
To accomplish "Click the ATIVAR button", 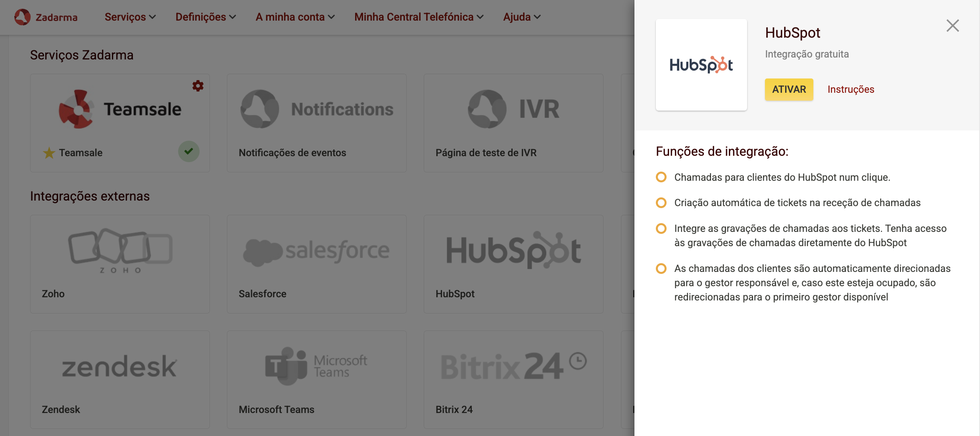I will point(789,89).
